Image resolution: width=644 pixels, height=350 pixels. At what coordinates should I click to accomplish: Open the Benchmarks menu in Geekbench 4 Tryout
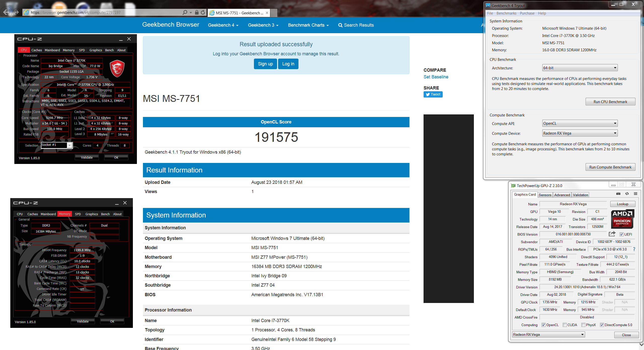click(506, 13)
